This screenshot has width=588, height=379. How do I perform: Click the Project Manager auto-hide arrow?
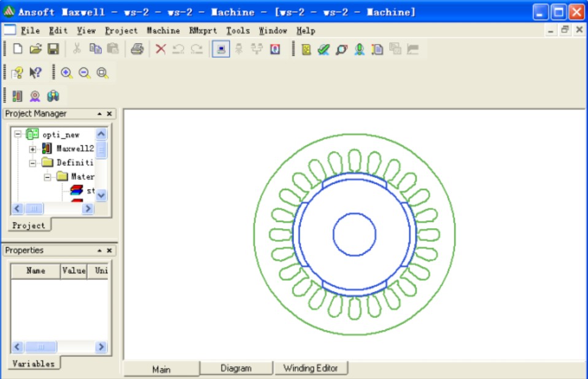pos(99,113)
